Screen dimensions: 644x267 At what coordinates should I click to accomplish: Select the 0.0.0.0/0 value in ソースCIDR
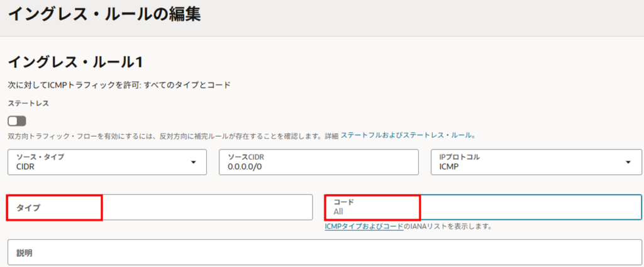(x=245, y=167)
